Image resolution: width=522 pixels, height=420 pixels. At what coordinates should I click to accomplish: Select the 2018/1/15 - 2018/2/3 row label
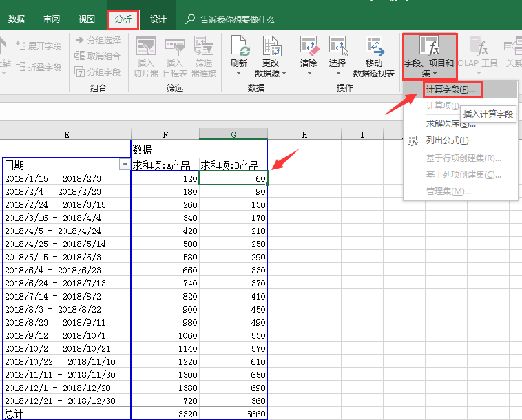pyautogui.click(x=67, y=178)
